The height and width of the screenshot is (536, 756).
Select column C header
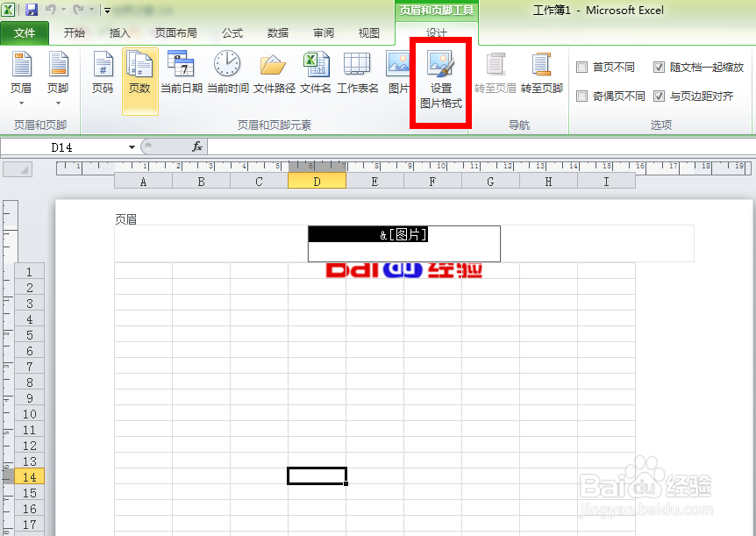pos(259,182)
